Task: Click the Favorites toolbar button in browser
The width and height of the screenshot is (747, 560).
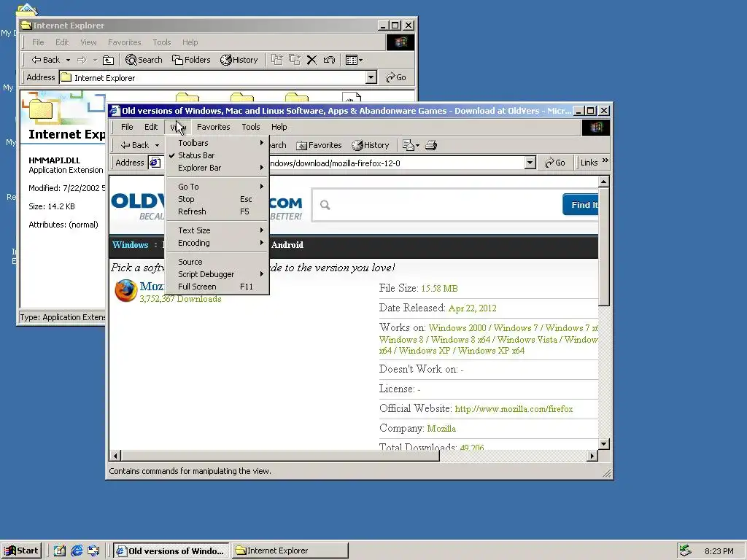Action: pos(320,145)
